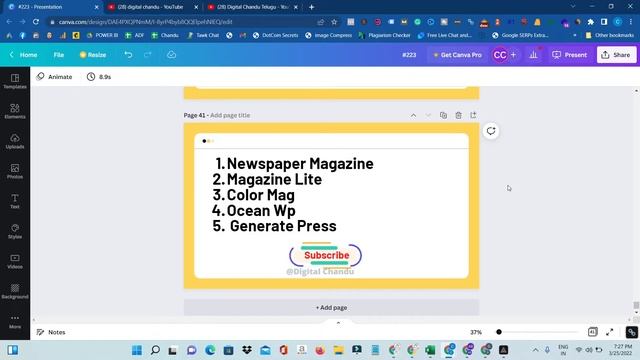This screenshot has height=360, width=640.
Task: Click Animate button
Action: click(x=54, y=77)
